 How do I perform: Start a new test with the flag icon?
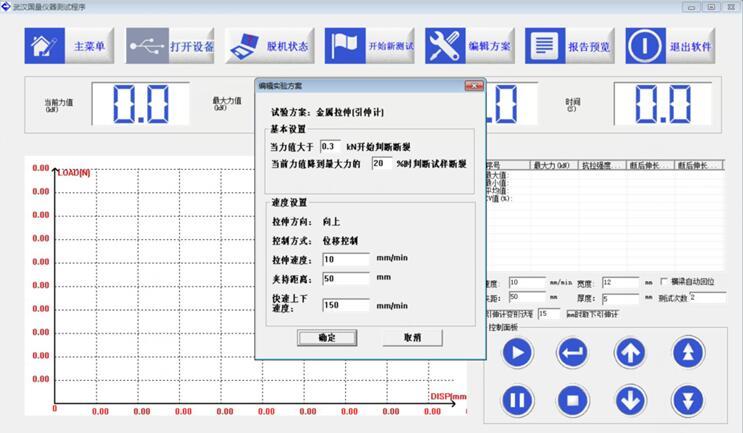(345, 46)
